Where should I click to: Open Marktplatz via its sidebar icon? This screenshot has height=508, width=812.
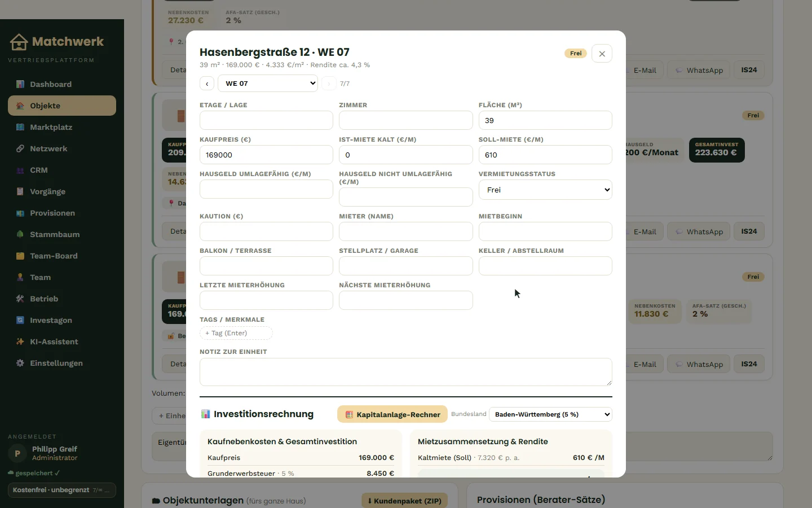click(20, 127)
